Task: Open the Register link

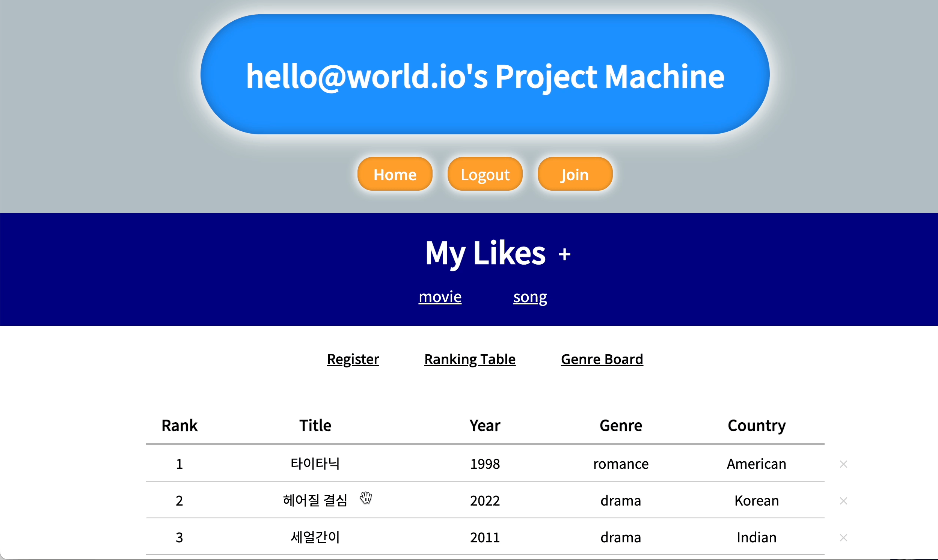Action: click(353, 359)
